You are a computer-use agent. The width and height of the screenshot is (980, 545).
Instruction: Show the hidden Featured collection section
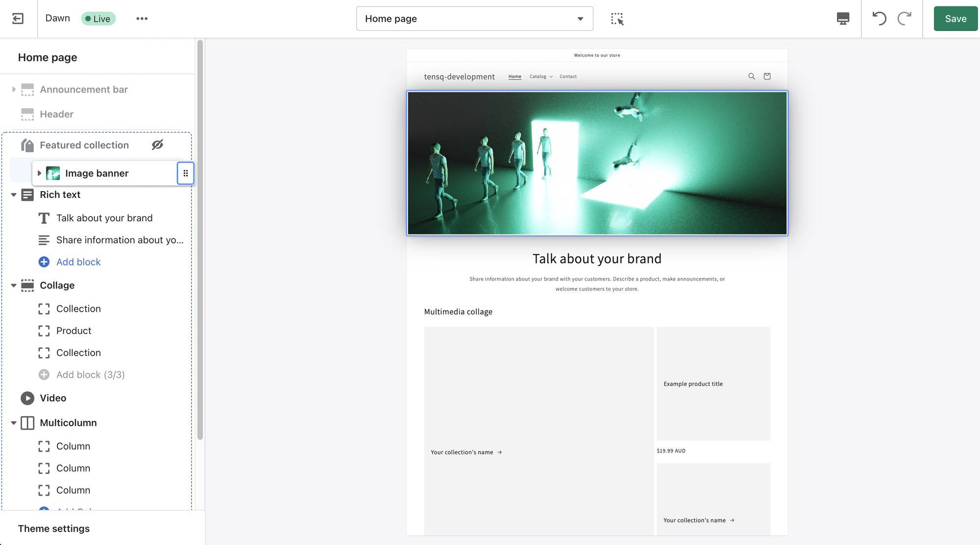coord(157,145)
